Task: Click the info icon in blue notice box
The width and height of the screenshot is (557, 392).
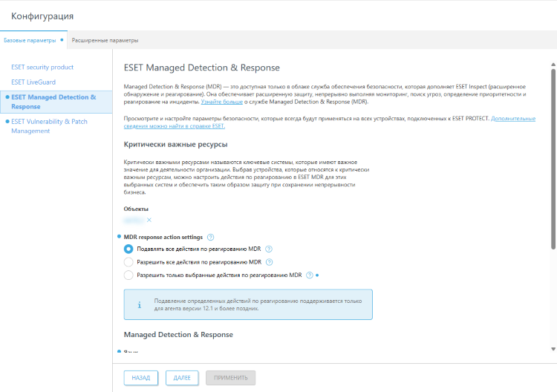Action: click(x=139, y=304)
